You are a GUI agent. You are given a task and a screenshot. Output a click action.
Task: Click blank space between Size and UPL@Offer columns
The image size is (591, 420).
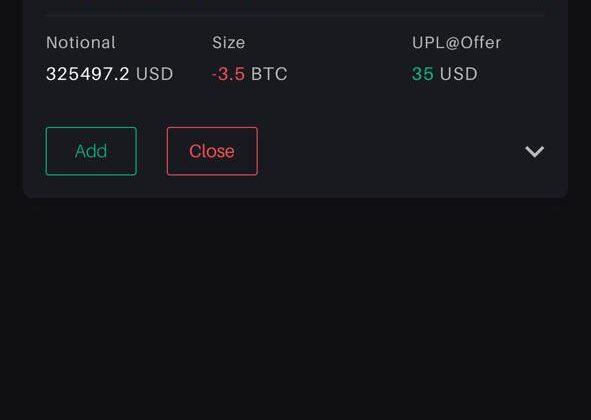(349, 58)
